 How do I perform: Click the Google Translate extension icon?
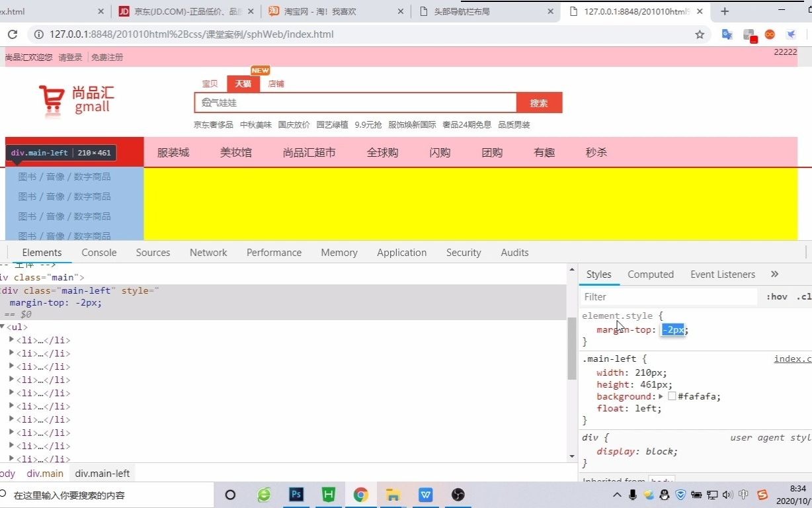(727, 34)
